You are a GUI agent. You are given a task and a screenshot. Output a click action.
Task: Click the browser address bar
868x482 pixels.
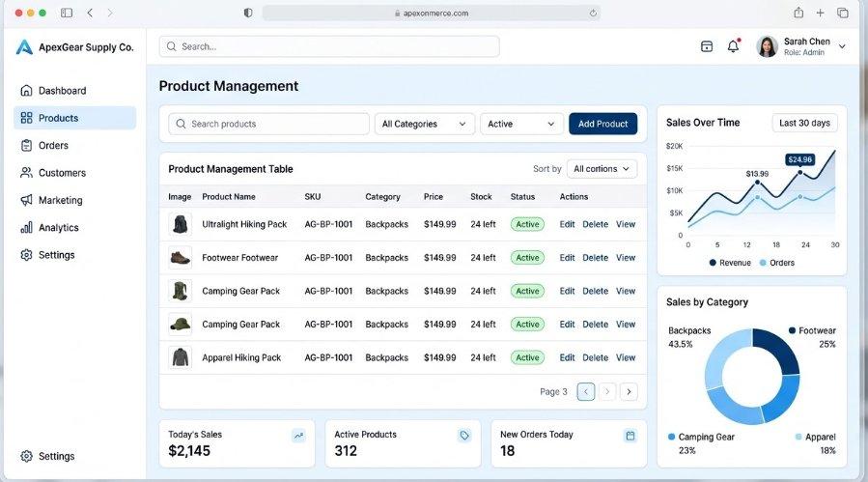(432, 14)
